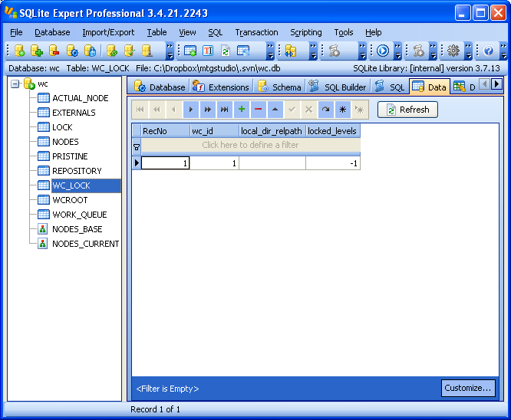This screenshot has height=420, width=511.
Task: Click the Customize... filter button
Action: tap(468, 388)
